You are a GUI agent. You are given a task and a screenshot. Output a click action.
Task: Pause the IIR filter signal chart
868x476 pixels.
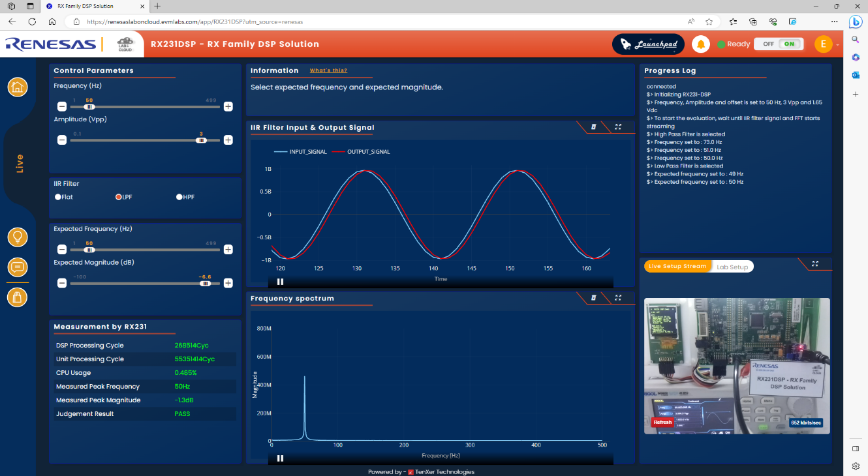[280, 282]
